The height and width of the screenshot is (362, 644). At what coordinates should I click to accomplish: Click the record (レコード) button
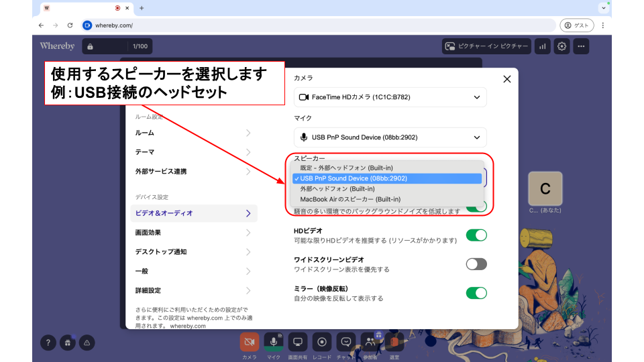pyautogui.click(x=322, y=342)
